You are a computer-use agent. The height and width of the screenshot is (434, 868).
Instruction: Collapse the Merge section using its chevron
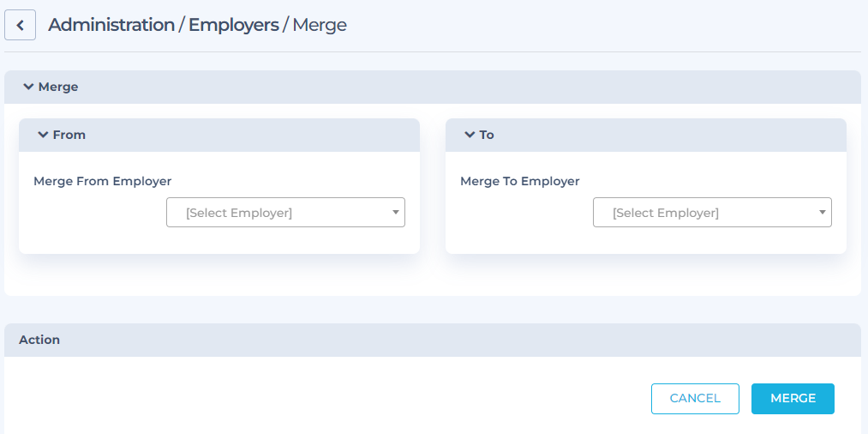click(x=29, y=87)
